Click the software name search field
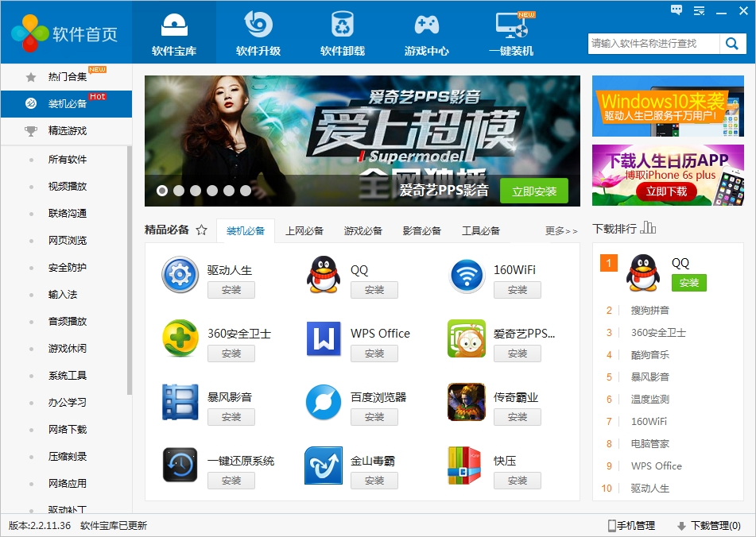The height and width of the screenshot is (537, 756). pyautogui.click(x=653, y=44)
